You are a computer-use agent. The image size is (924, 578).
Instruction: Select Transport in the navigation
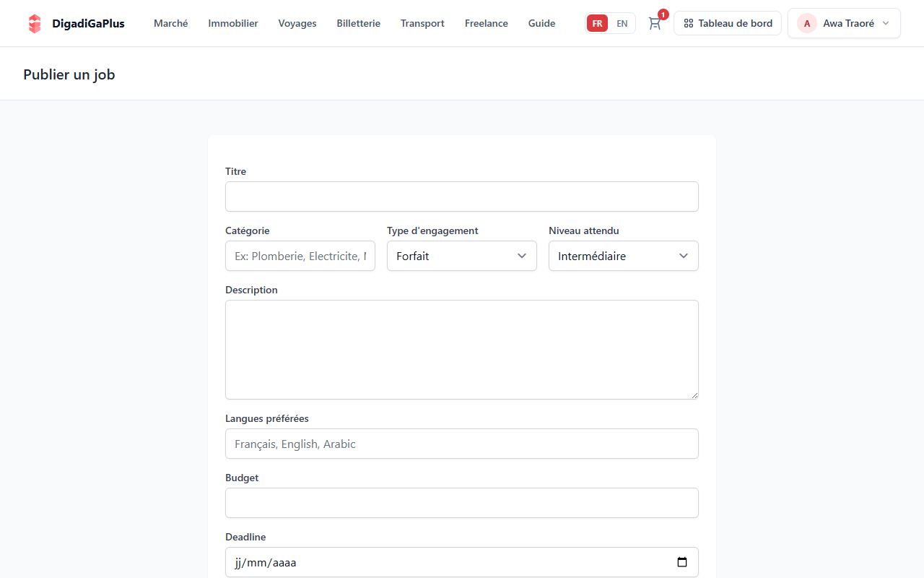point(422,23)
